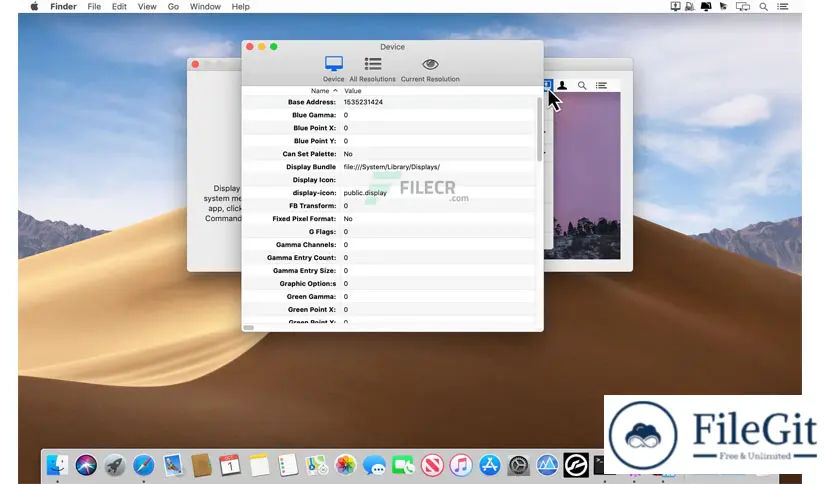Image resolution: width=836 pixels, height=484 pixels.
Task: Open Photos from the Dock
Action: (x=345, y=465)
